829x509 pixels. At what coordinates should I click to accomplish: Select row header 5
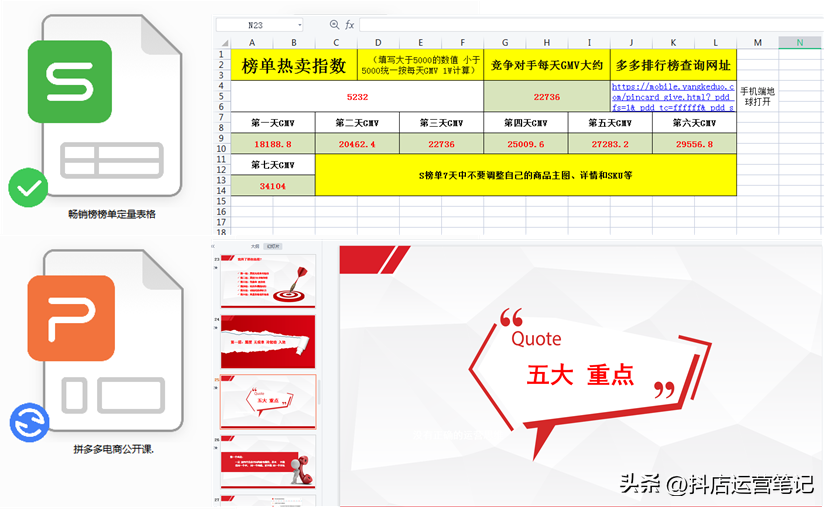coord(222,96)
